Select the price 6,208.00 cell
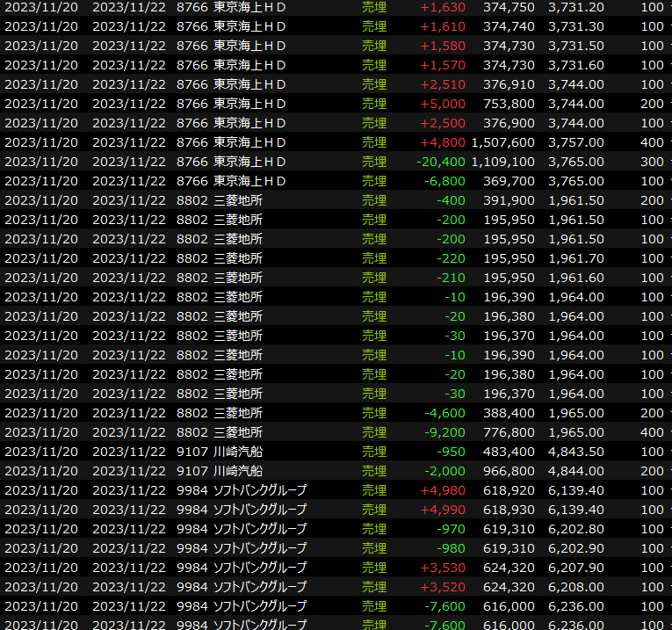This screenshot has width=672, height=630. coord(576,587)
